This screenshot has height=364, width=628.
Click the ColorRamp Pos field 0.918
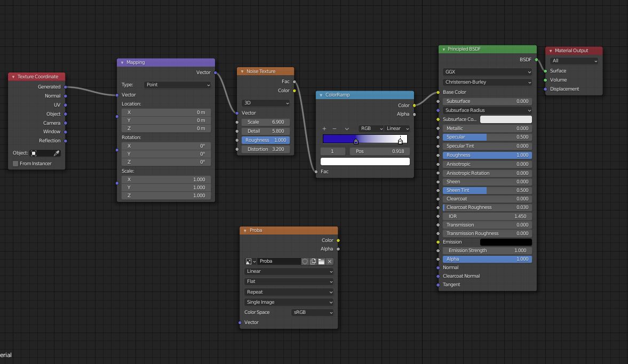[380, 151]
